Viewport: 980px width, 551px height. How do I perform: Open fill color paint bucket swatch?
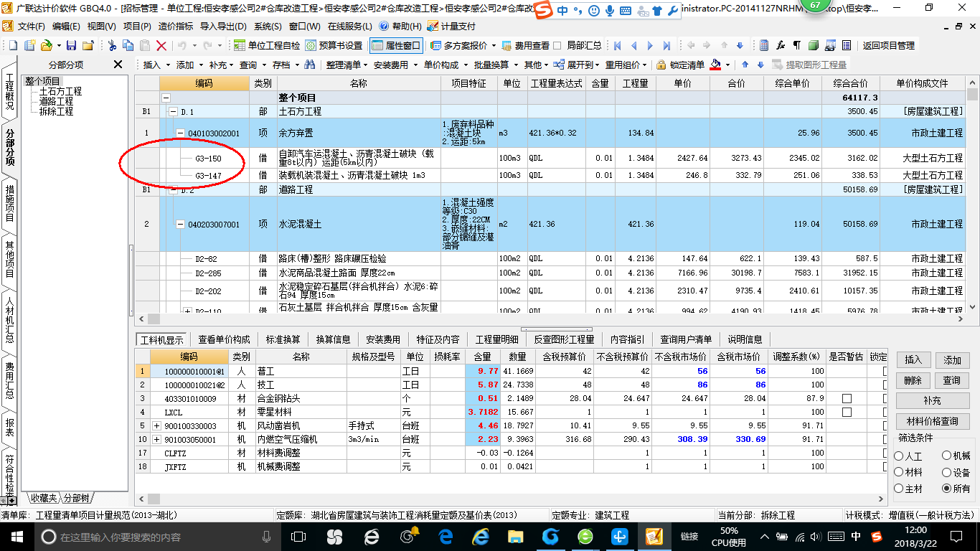[x=715, y=65]
